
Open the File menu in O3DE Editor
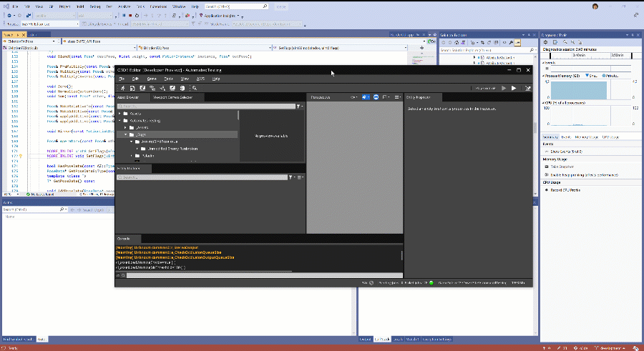pos(122,79)
